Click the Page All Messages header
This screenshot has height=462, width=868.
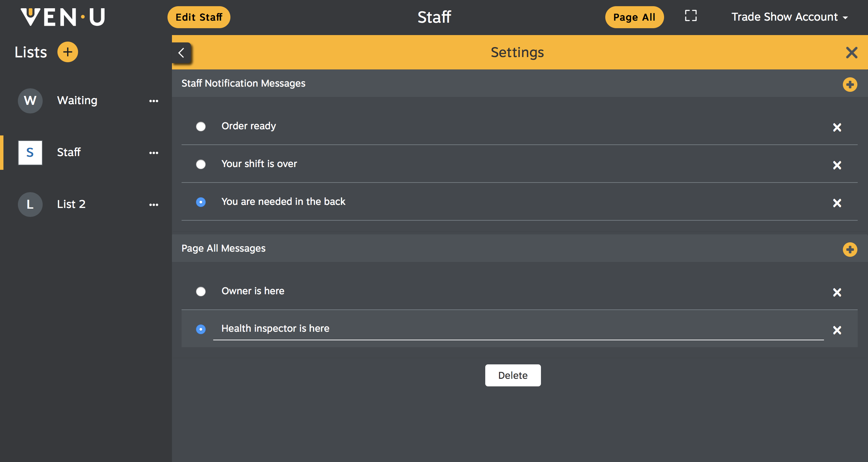click(x=224, y=249)
